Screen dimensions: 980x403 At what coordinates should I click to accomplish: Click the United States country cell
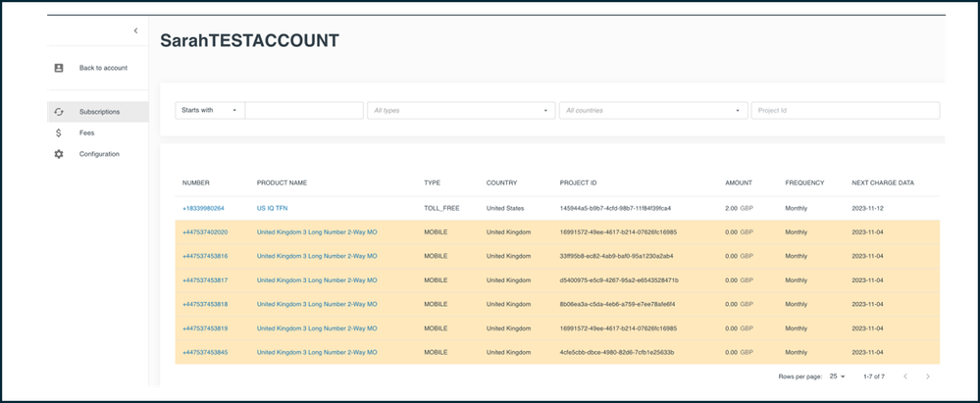click(x=505, y=208)
